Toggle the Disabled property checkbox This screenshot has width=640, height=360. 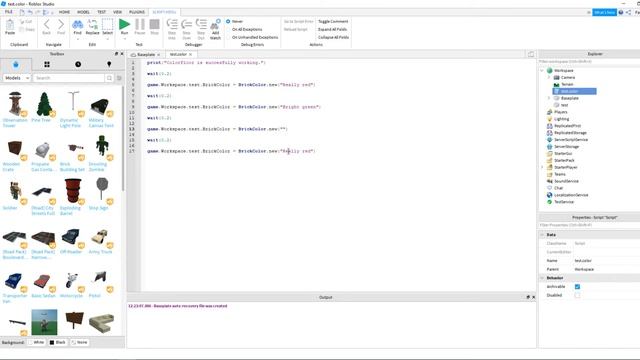tap(577, 295)
